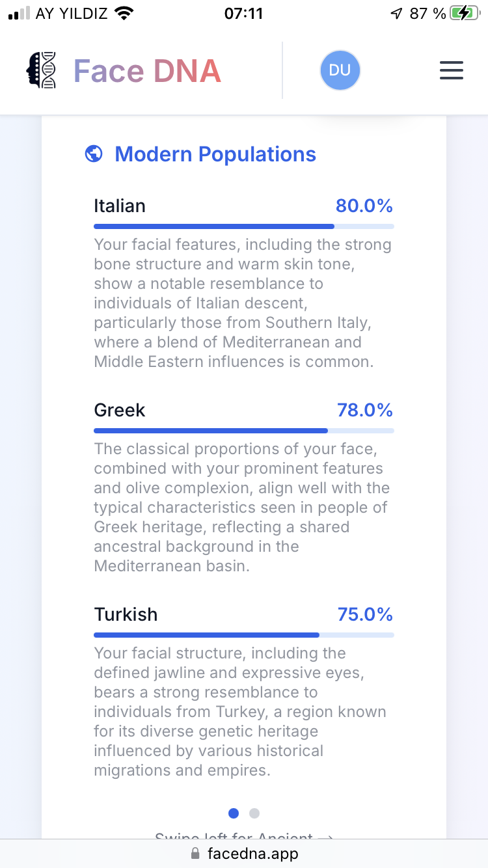Tap the lock icon in address bar
488x868 pixels.
[195, 854]
